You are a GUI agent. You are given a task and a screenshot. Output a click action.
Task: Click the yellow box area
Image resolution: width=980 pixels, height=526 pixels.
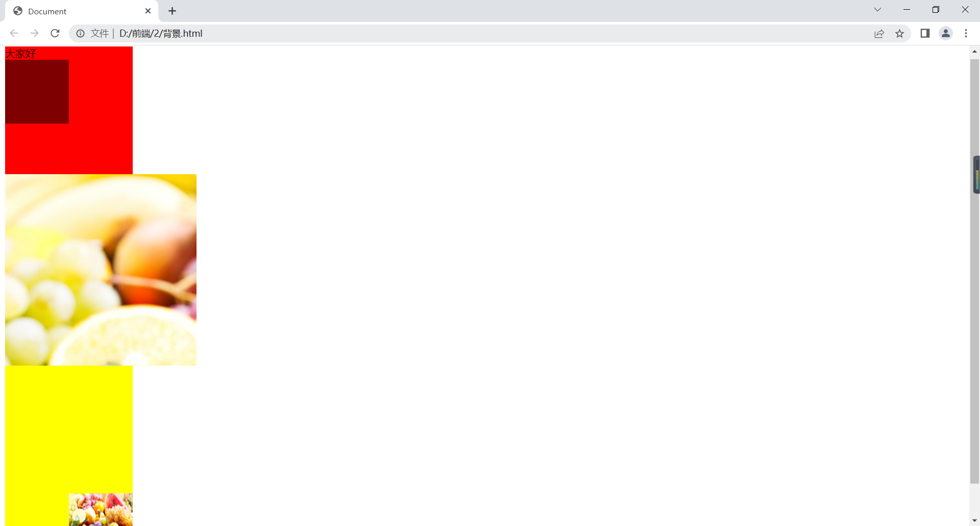(x=69, y=429)
